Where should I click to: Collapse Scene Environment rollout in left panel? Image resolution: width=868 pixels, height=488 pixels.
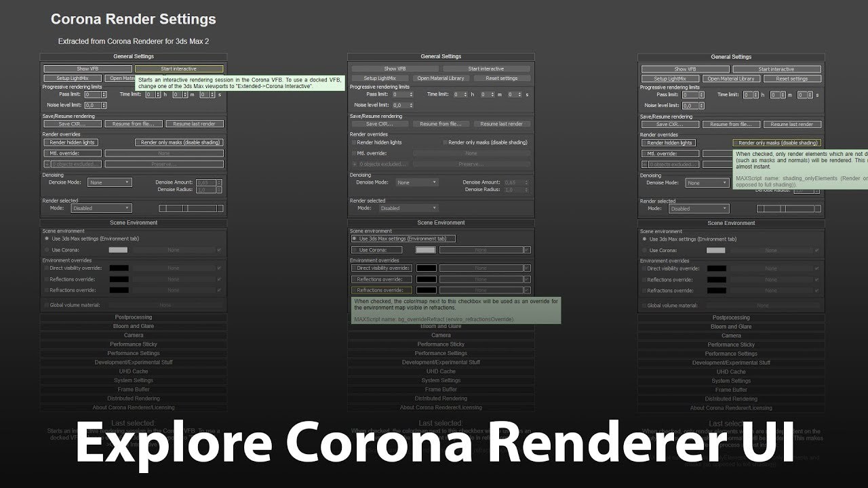[133, 223]
